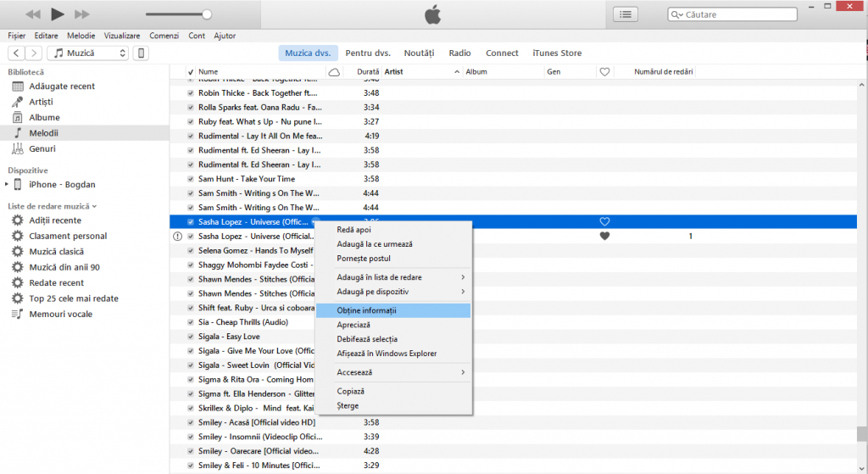The image size is (868, 474).
Task: Uncheck the Sia - Cheap Thrills checkbox
Action: coord(191,322)
